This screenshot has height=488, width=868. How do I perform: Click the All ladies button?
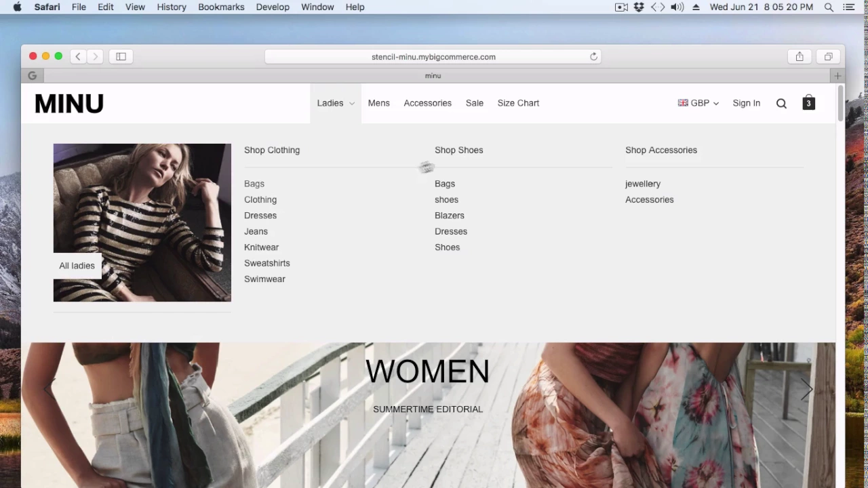click(x=77, y=266)
